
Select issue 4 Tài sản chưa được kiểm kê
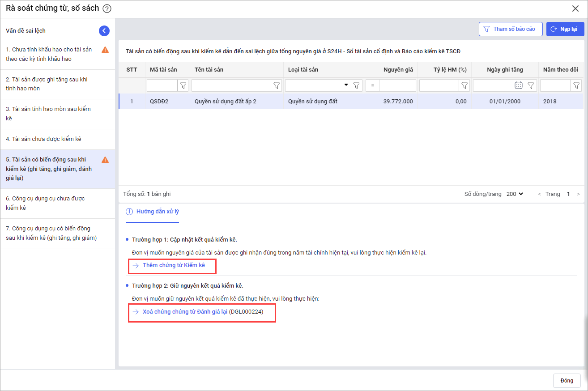(43, 139)
